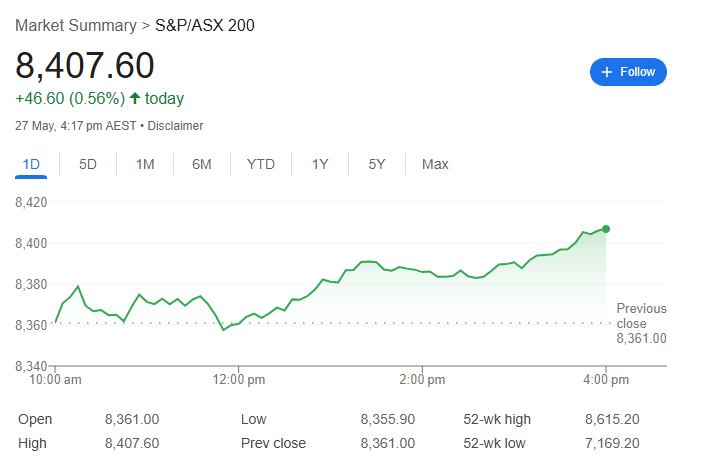Go to Market Summary breadcrumb
Screen dimensions: 702x465
point(76,25)
